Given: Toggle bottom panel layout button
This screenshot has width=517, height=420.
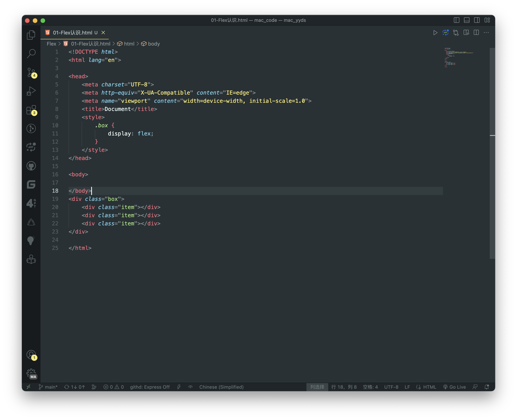Looking at the screenshot, I should coord(467,20).
